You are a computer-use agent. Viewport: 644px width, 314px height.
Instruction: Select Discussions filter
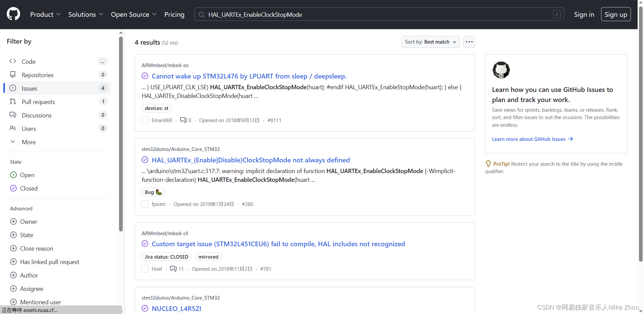click(59, 115)
